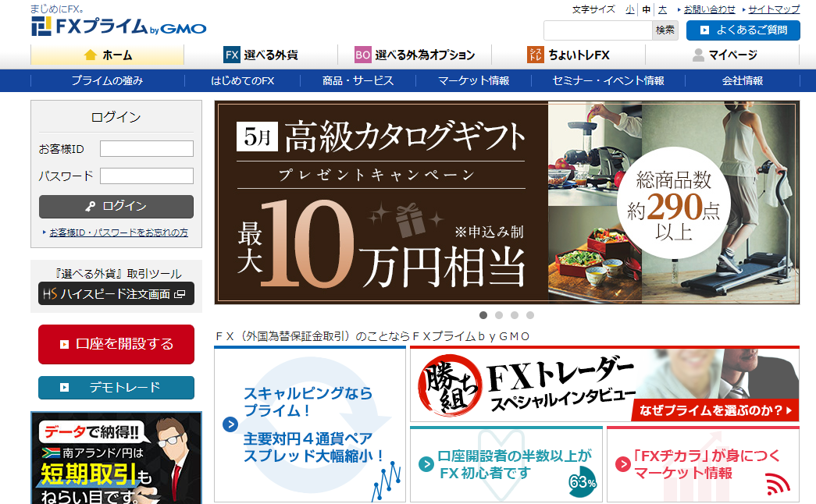Click the デモトレード button
The image size is (816, 504).
[x=116, y=388]
